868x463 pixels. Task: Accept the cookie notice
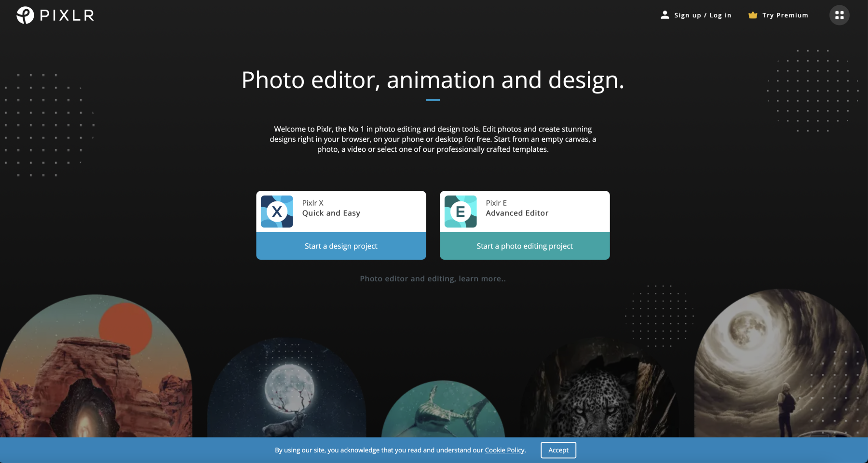(558, 450)
